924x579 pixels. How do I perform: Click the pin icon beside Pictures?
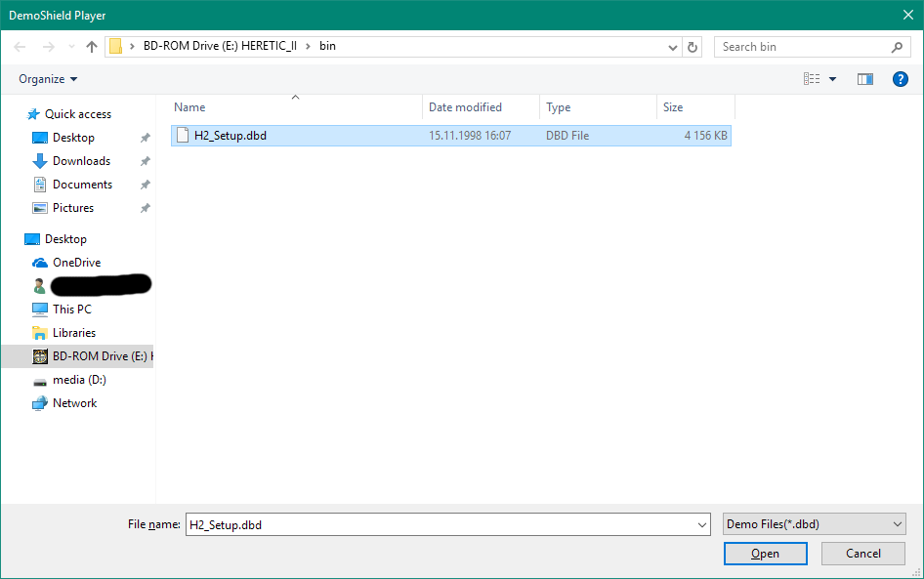coord(145,208)
